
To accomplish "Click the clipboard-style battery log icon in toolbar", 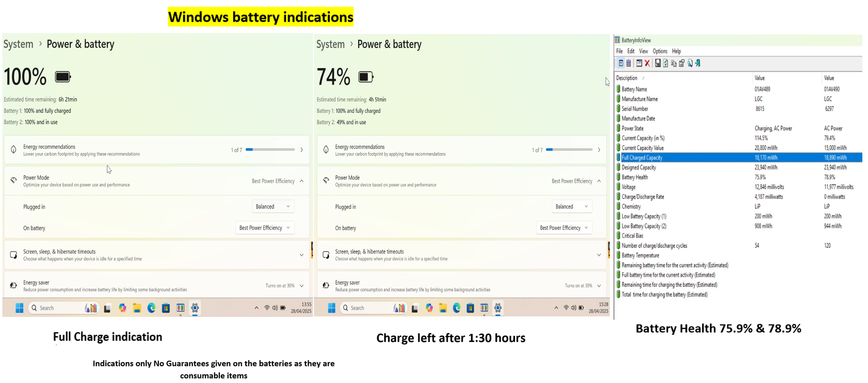I will point(628,63).
